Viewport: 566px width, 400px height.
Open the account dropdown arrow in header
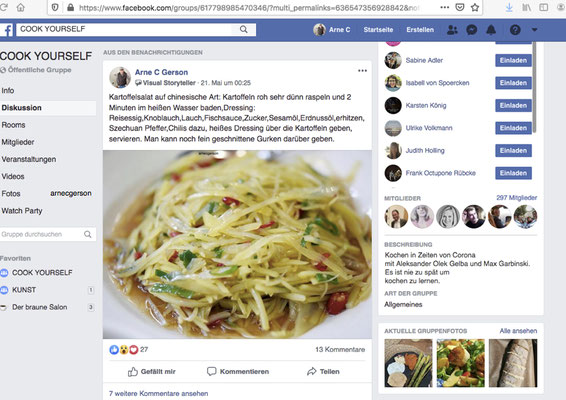[x=535, y=30]
